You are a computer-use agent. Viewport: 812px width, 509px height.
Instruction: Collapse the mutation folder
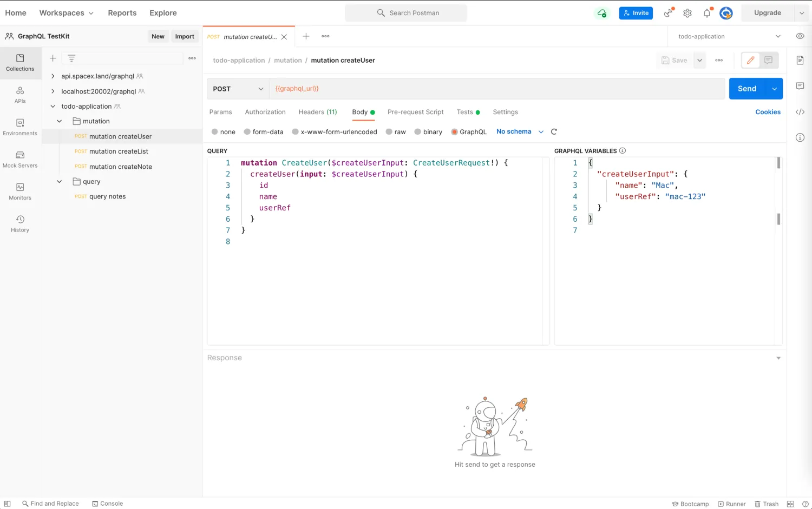tap(60, 121)
